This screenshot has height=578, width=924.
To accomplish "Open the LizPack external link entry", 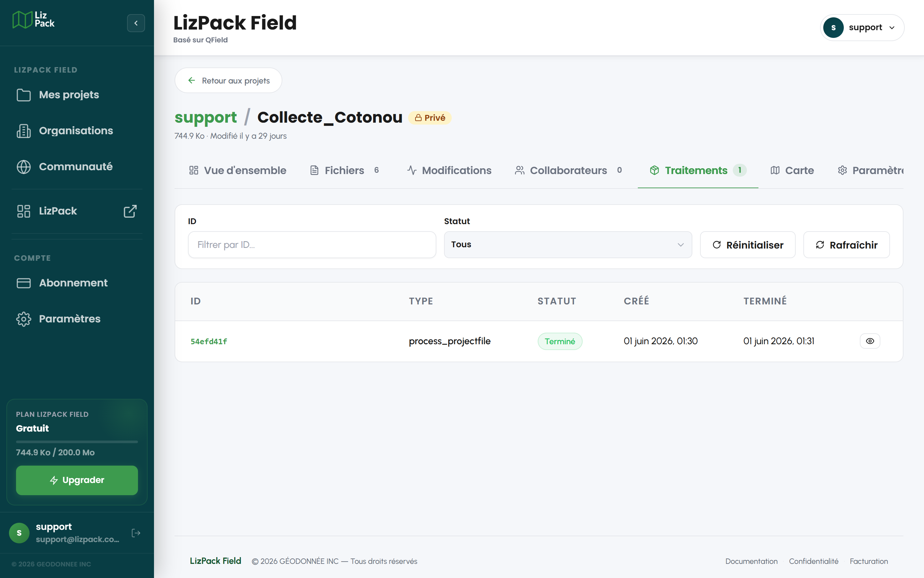I will pyautogui.click(x=77, y=211).
